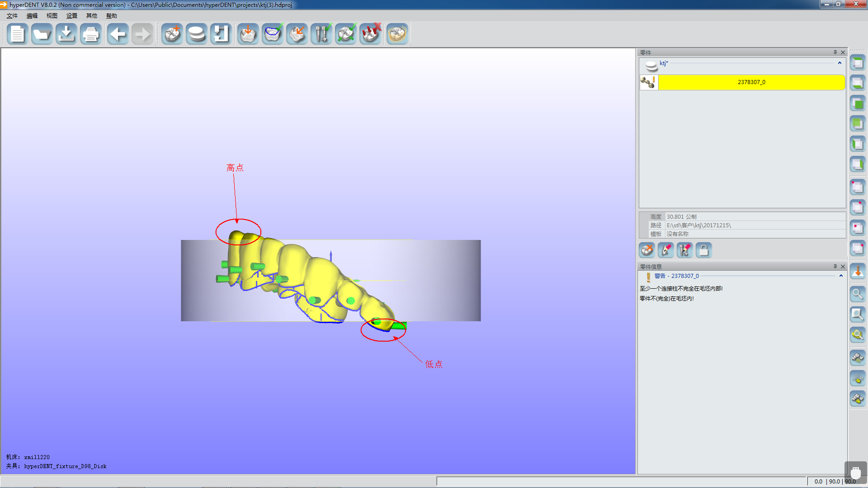Switch to left view cube icon
The height and width of the screenshot is (488, 868).
858,144
